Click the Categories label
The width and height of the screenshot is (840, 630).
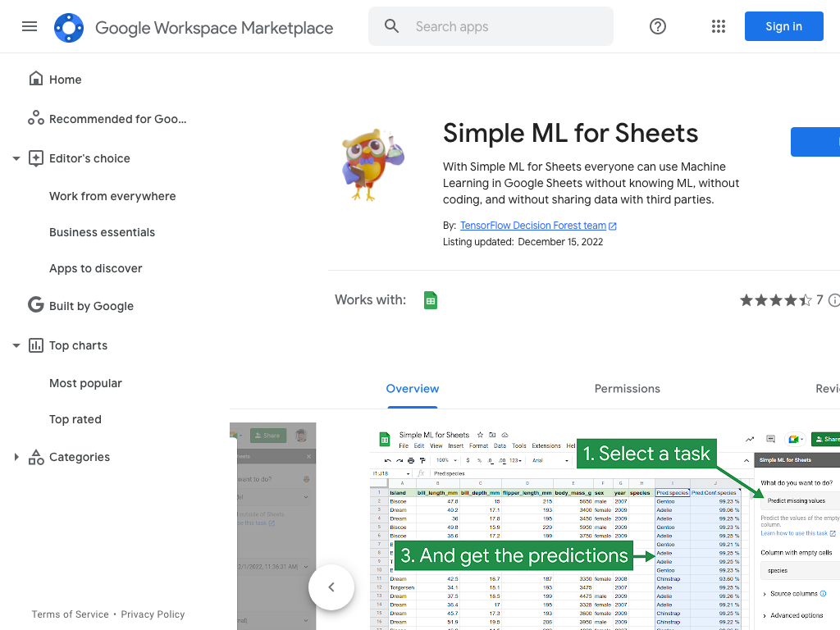(80, 457)
